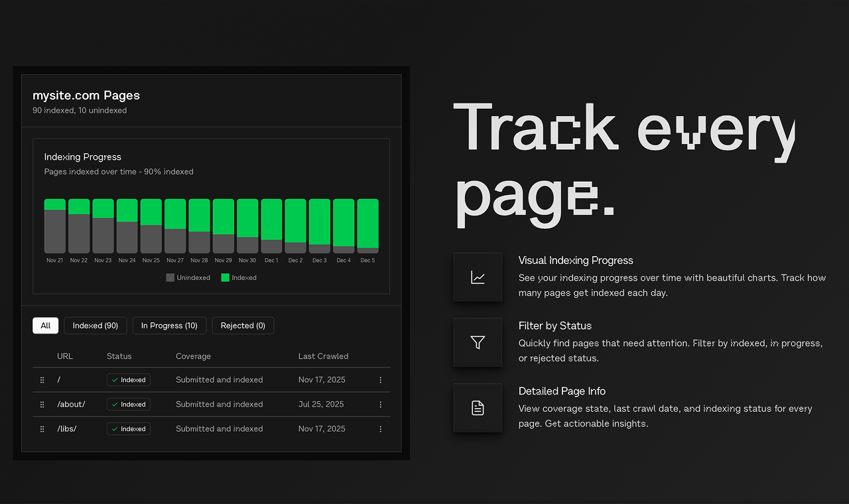Open the row actions menu for /libs/

tap(380, 428)
